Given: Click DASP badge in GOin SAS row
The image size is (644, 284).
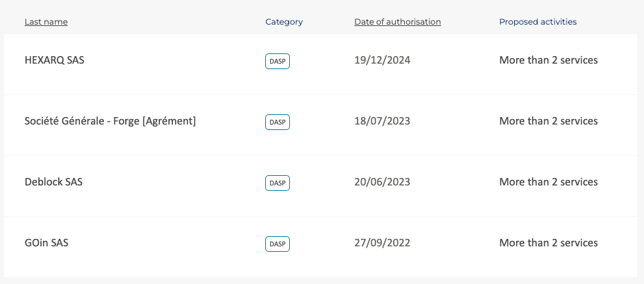Looking at the screenshot, I should [278, 244].
